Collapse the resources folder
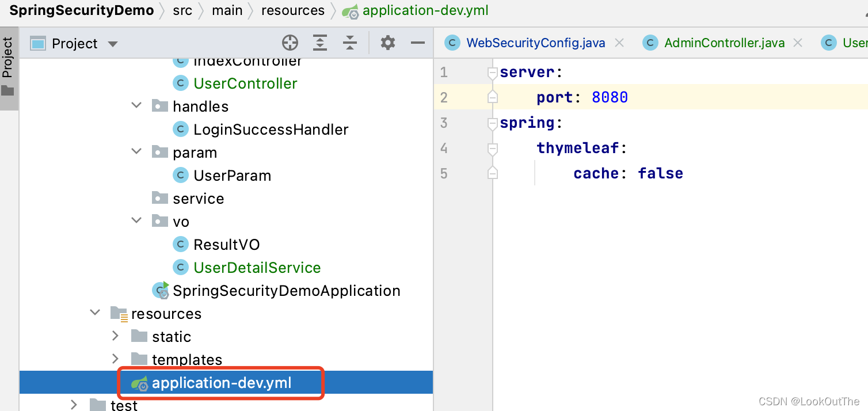 (95, 313)
